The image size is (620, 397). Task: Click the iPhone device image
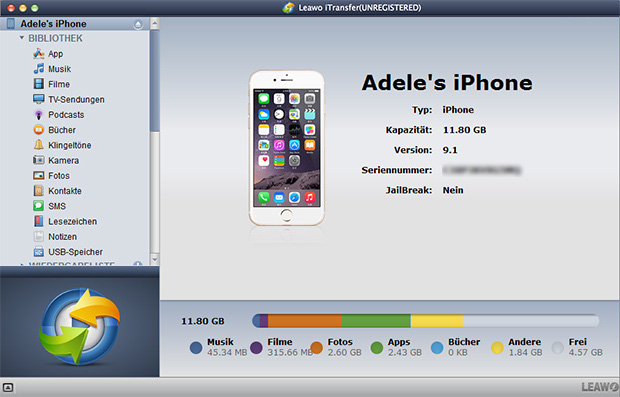pyautogui.click(x=287, y=148)
